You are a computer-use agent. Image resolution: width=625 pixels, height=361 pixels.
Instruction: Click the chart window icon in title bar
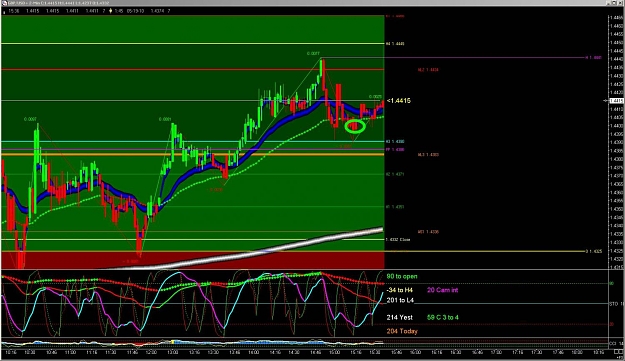(x=4, y=3)
